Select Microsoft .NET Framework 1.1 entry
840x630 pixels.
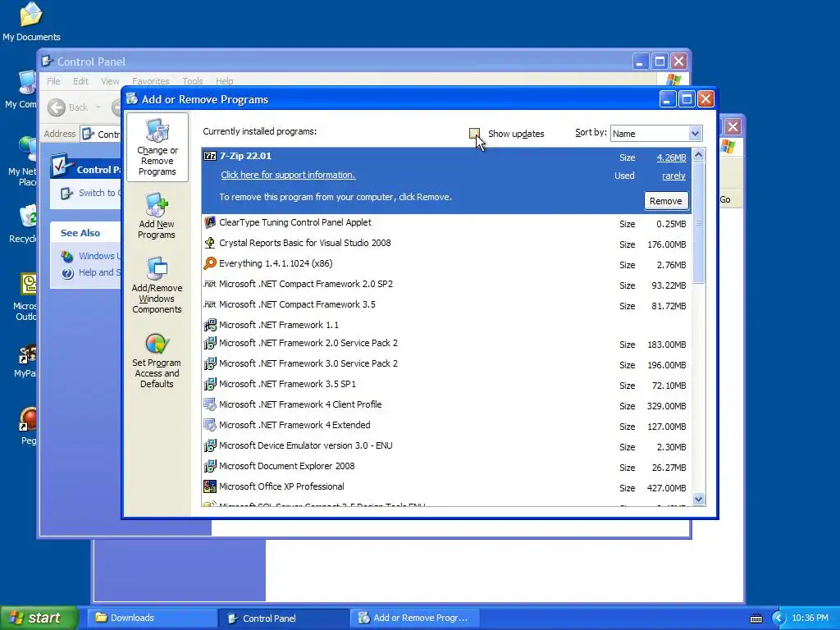[446, 325]
